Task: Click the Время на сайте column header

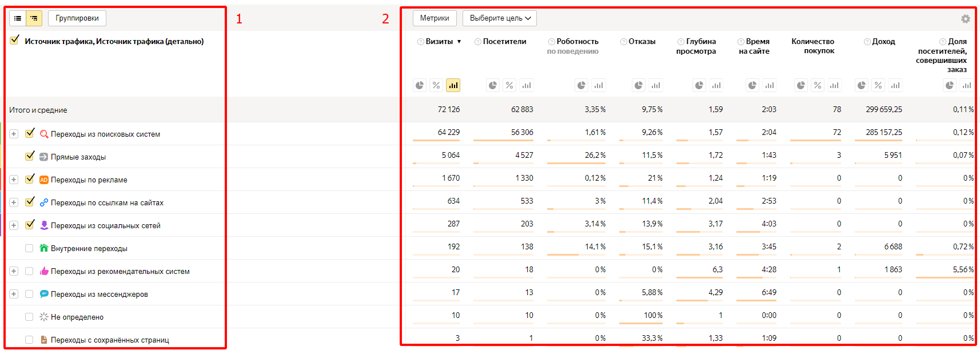Action: 754,46
